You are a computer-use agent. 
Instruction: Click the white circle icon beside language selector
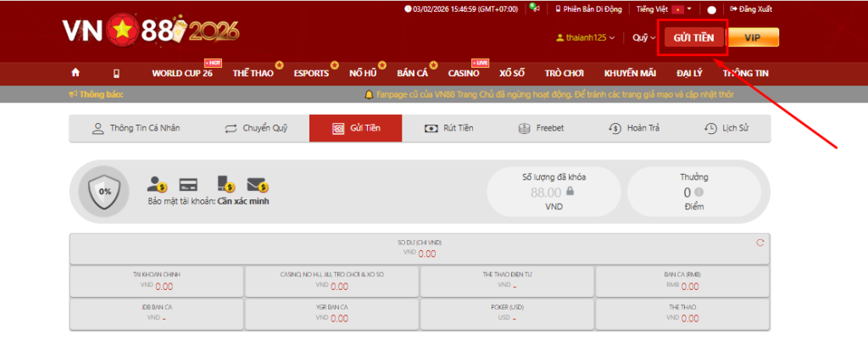711,10
